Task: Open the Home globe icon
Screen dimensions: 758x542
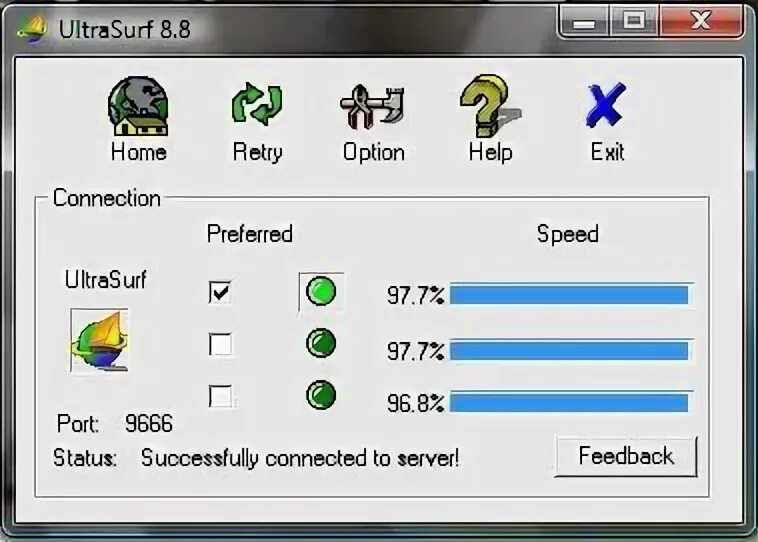Action: point(138,106)
